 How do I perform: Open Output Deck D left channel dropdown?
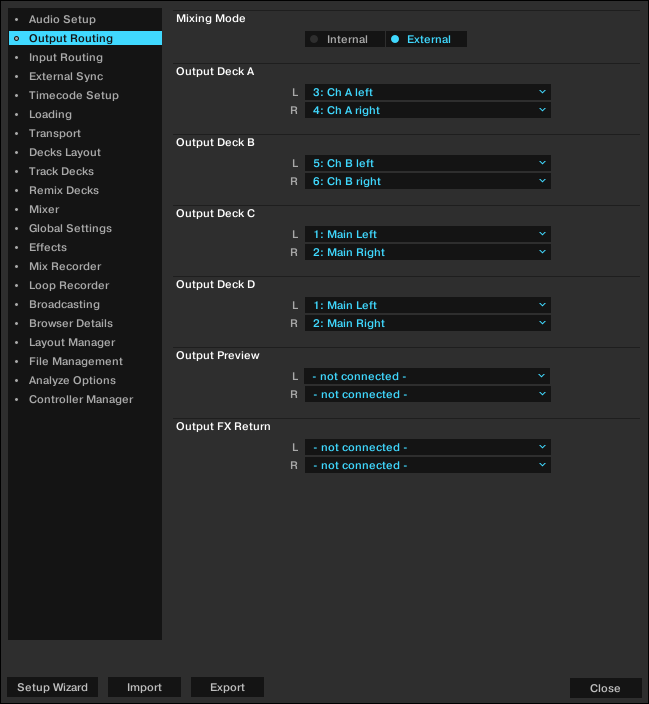click(427, 305)
